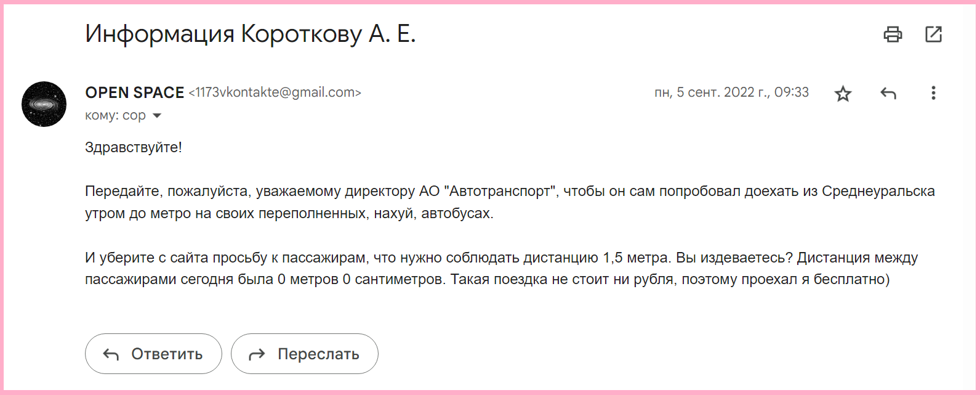
Task: Click the sentence beginning И уберите с сайта
Action: pos(379,258)
